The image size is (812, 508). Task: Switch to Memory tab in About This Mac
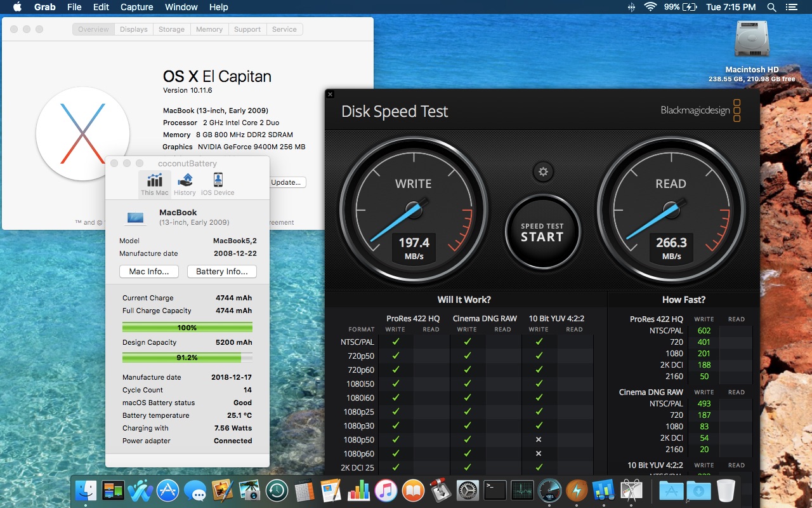coord(209,29)
